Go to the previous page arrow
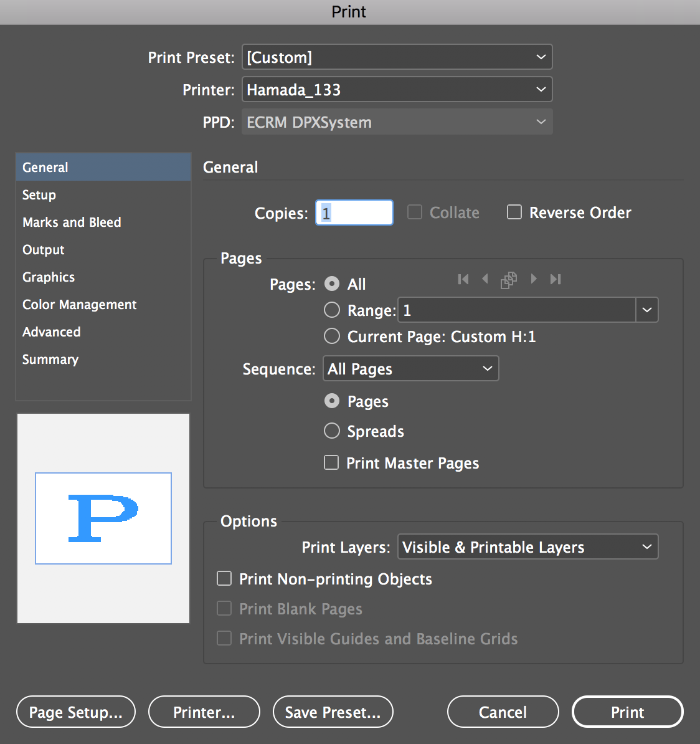 (x=486, y=279)
